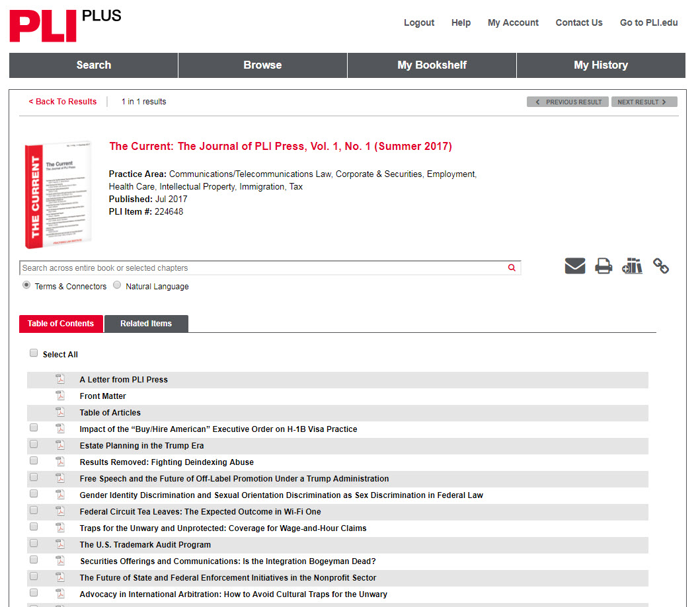Open The U.S. Trademark Audit Program title
Viewport: 700px width, 607px height.
145,544
